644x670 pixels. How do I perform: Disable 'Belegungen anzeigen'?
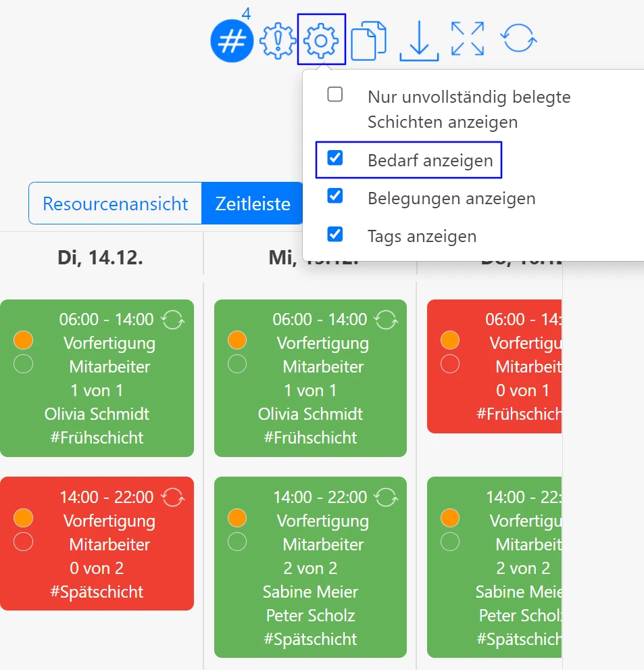[335, 197]
